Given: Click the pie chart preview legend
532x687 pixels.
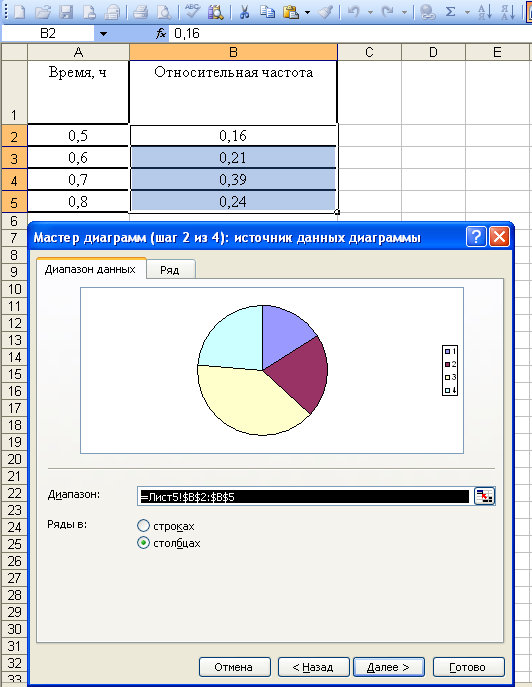Looking at the screenshot, I should coord(450,370).
